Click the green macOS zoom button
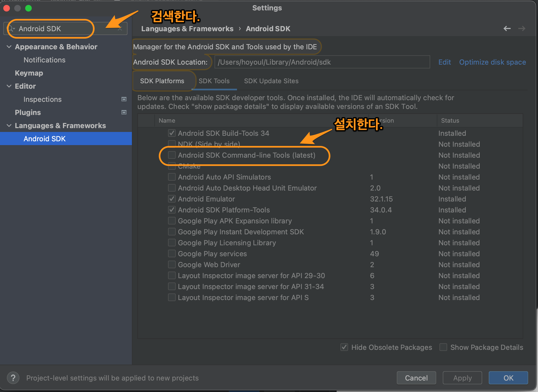Image resolution: width=538 pixels, height=392 pixels. [x=28, y=8]
